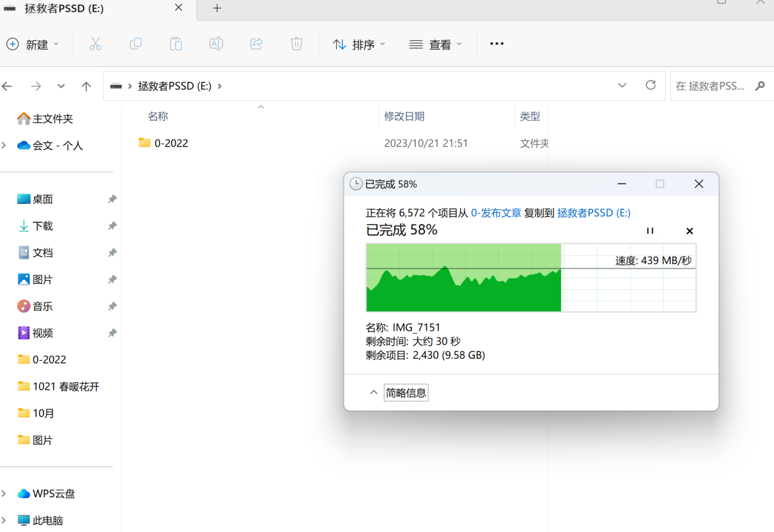Open 1021 春暖花开 folder in sidebar
This screenshot has height=532, width=774.
(x=59, y=387)
